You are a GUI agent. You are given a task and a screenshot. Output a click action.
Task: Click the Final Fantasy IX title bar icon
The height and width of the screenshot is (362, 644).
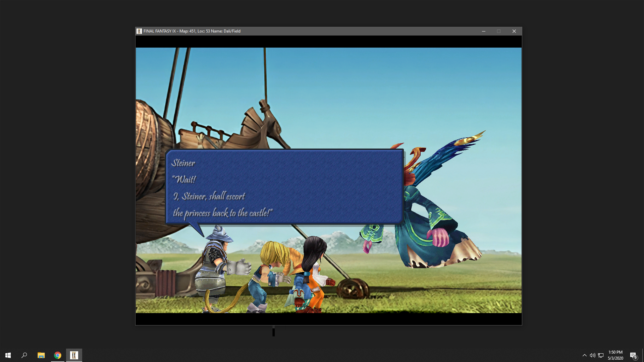[x=139, y=31]
